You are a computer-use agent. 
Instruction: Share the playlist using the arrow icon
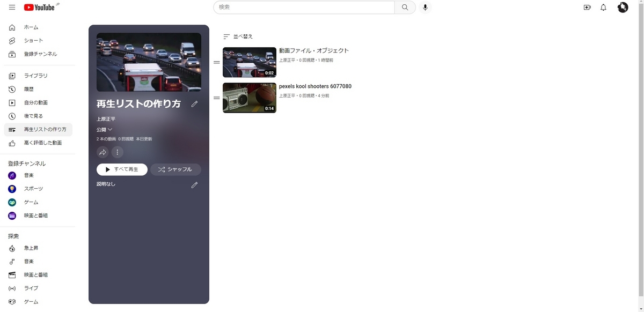(x=103, y=152)
